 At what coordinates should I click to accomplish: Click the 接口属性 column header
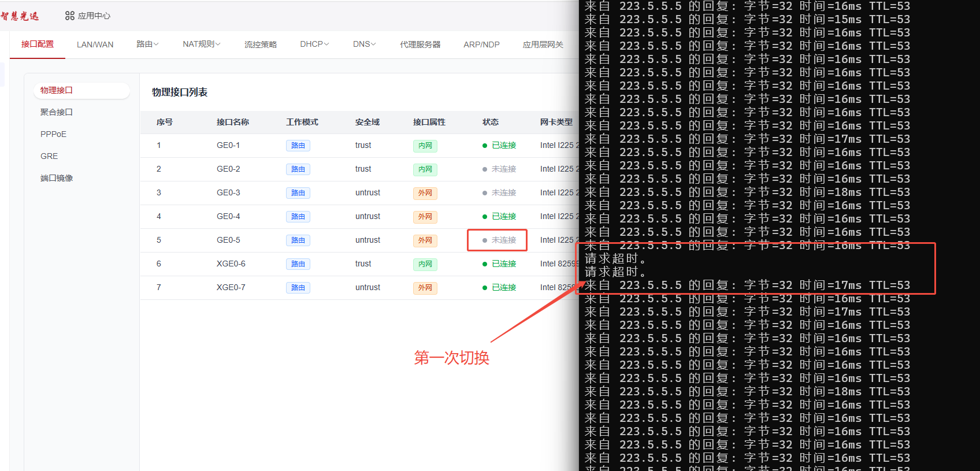coord(429,122)
